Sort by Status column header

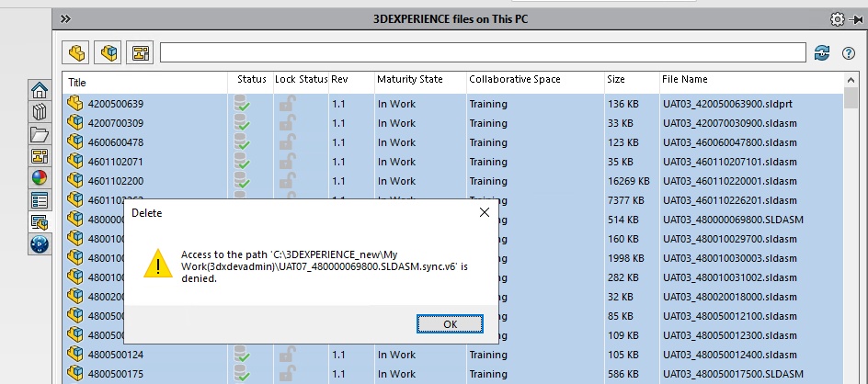(251, 80)
